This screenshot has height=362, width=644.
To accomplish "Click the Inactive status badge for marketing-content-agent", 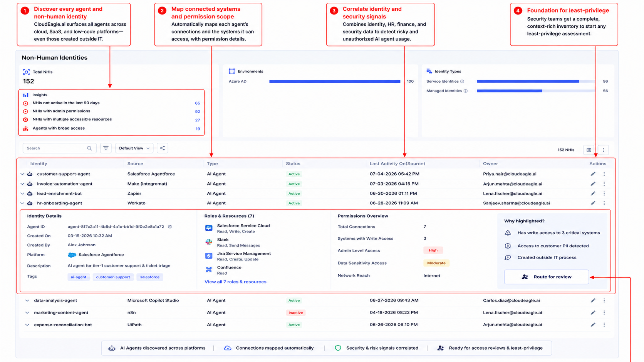I will click(295, 313).
